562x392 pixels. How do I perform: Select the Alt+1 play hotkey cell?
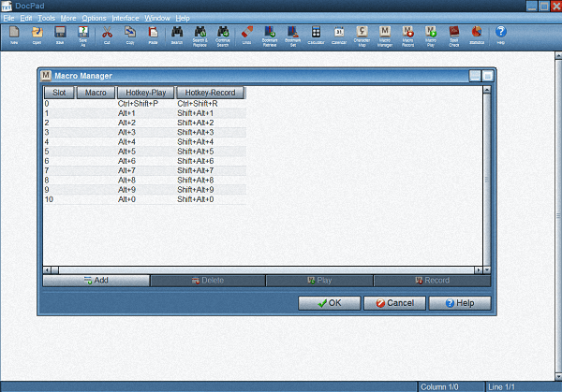tap(126, 113)
